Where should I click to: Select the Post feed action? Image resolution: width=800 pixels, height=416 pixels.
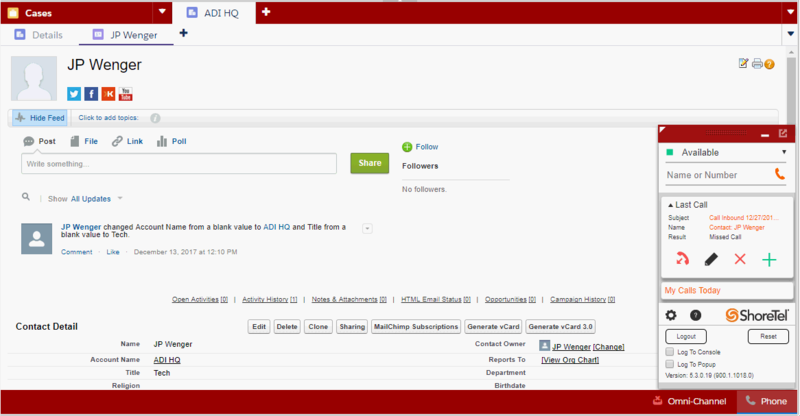(39, 141)
